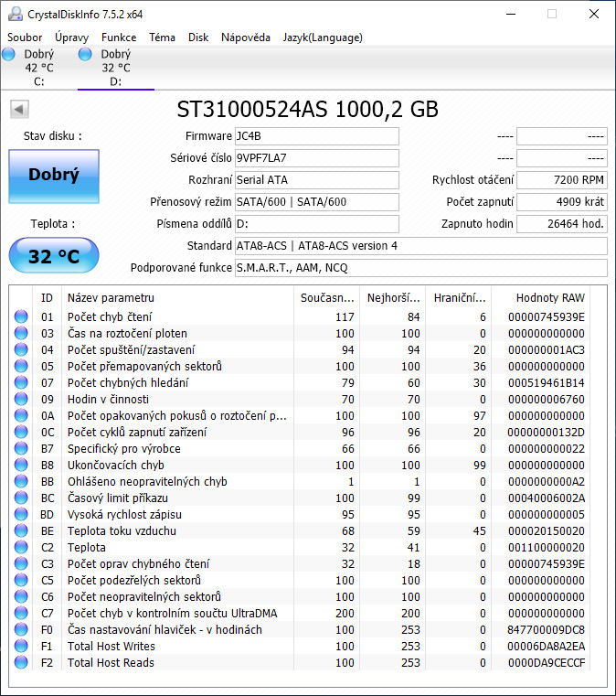The height and width of the screenshot is (696, 616).
Task: Click status orb beside Počet chyb čtení
Action: click(x=21, y=317)
